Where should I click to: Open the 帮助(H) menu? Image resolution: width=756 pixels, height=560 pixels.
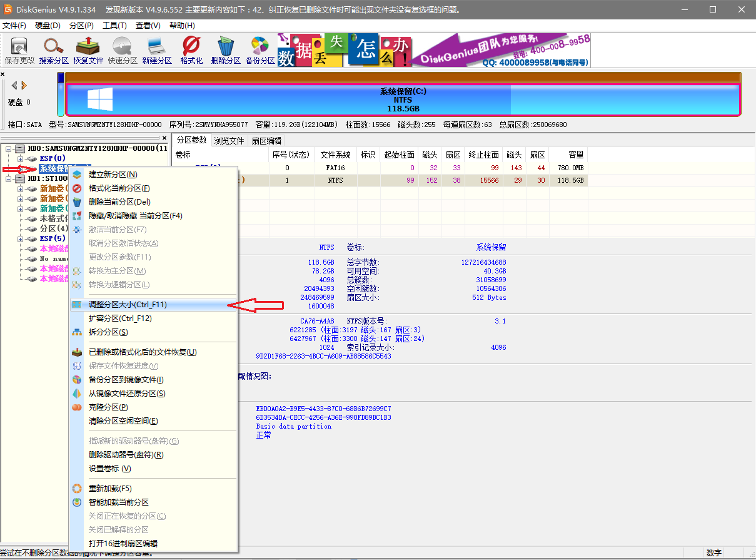pyautogui.click(x=182, y=26)
